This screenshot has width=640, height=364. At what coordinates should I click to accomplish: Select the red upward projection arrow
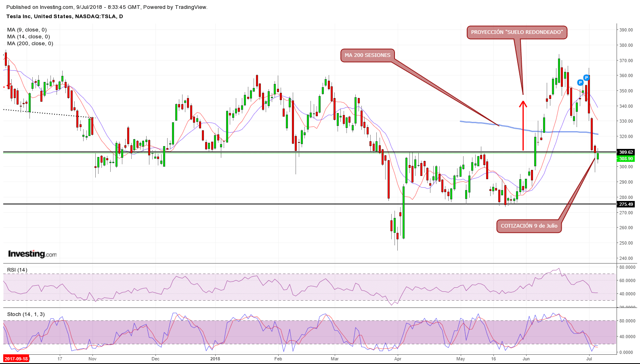(x=523, y=126)
